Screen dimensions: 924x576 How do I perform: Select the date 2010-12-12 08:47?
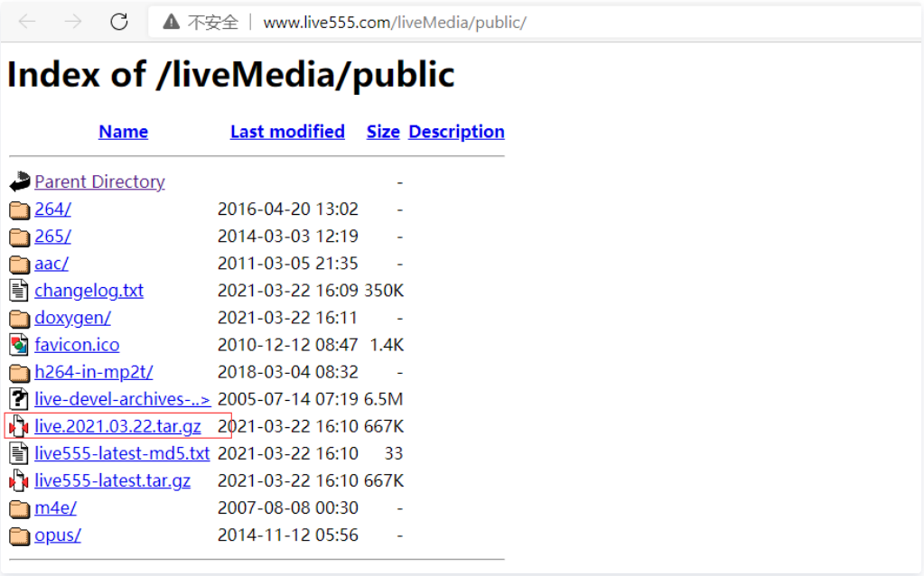point(287,345)
